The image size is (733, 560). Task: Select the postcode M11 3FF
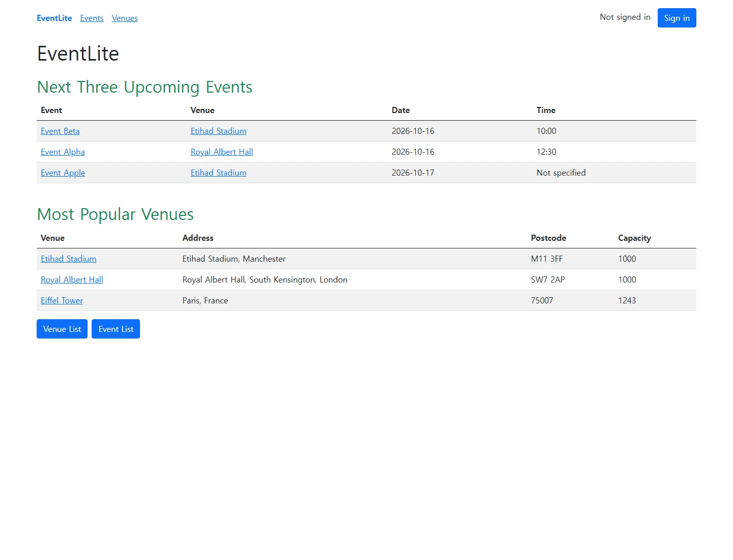coord(547,259)
